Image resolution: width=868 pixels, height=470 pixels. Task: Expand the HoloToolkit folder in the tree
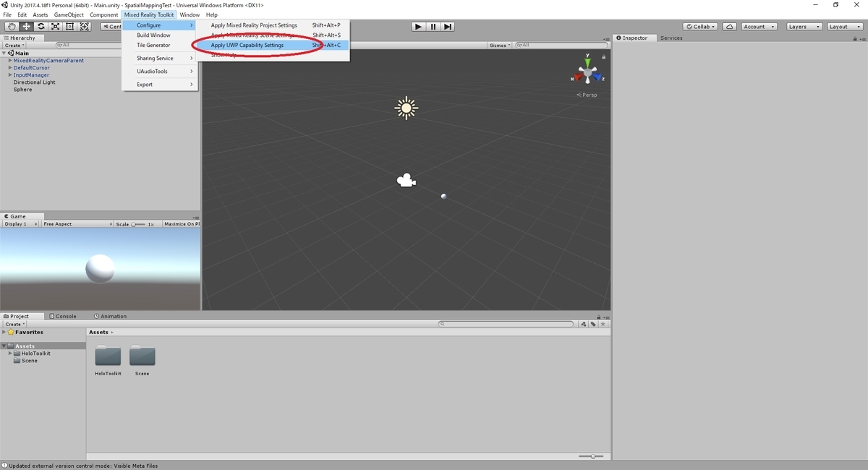click(x=10, y=354)
